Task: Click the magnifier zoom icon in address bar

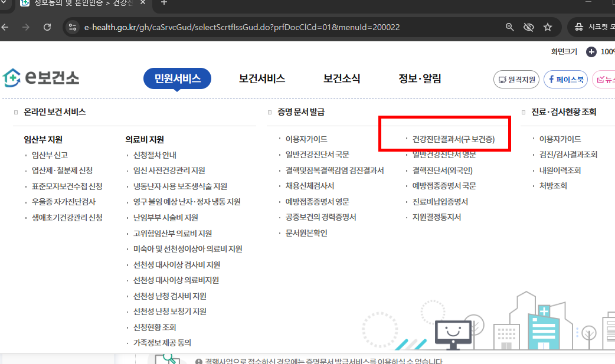Action: pos(509,27)
